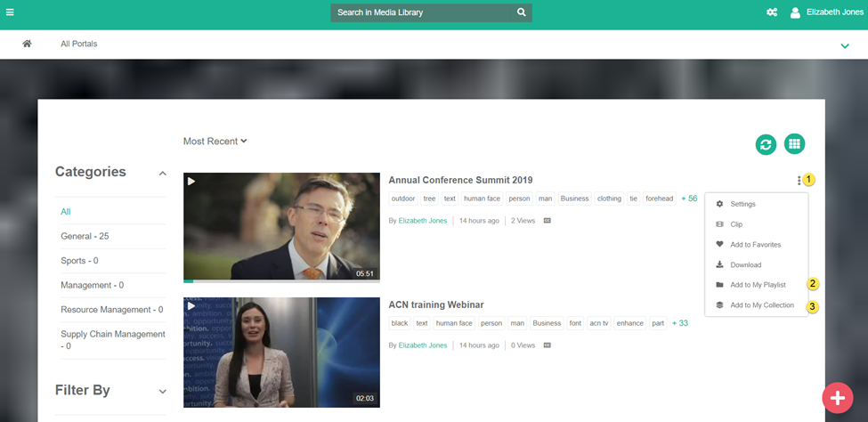Expand the Filter By section
868x422 pixels.
pos(162,391)
